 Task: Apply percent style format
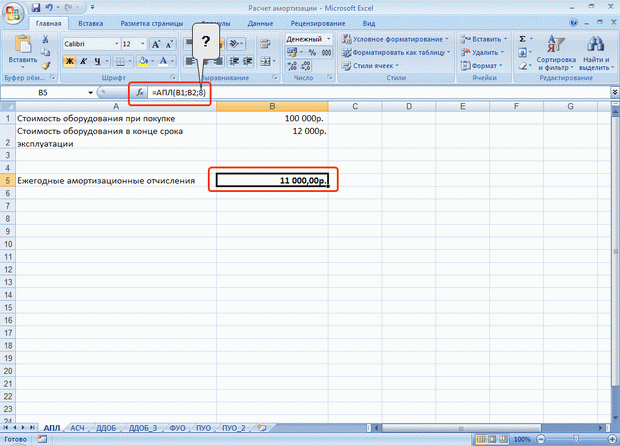pyautogui.click(x=312, y=52)
